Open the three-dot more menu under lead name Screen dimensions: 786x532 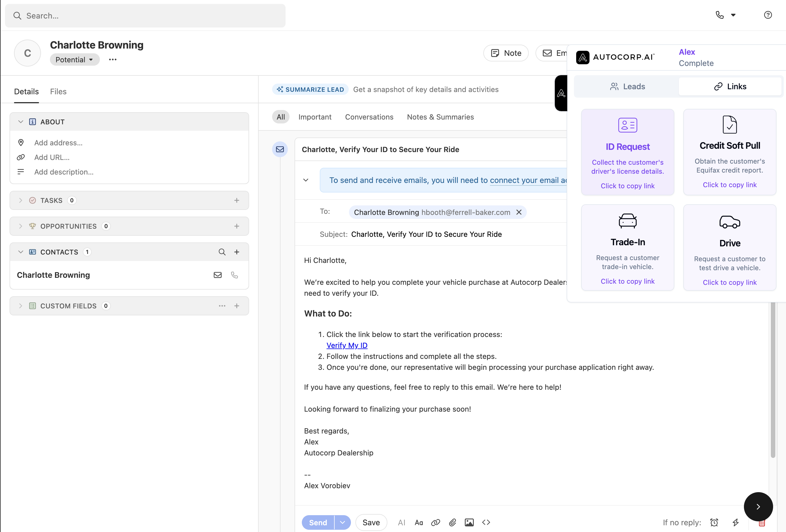point(112,59)
